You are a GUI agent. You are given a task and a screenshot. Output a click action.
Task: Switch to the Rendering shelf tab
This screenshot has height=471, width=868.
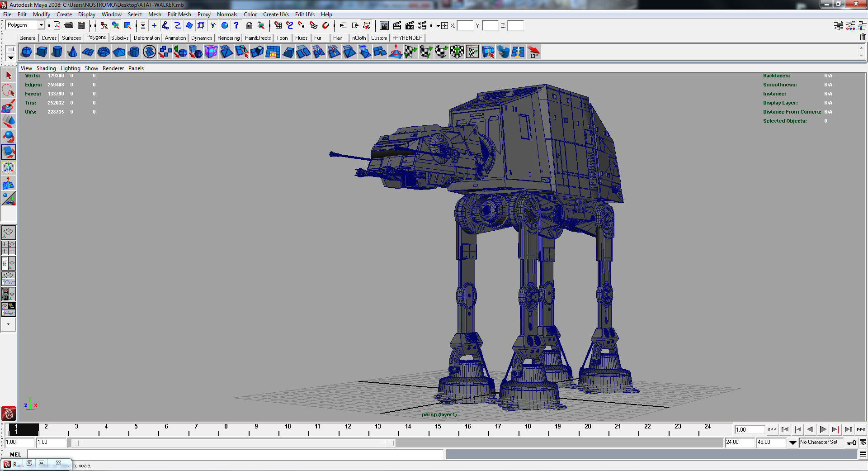pyautogui.click(x=229, y=38)
